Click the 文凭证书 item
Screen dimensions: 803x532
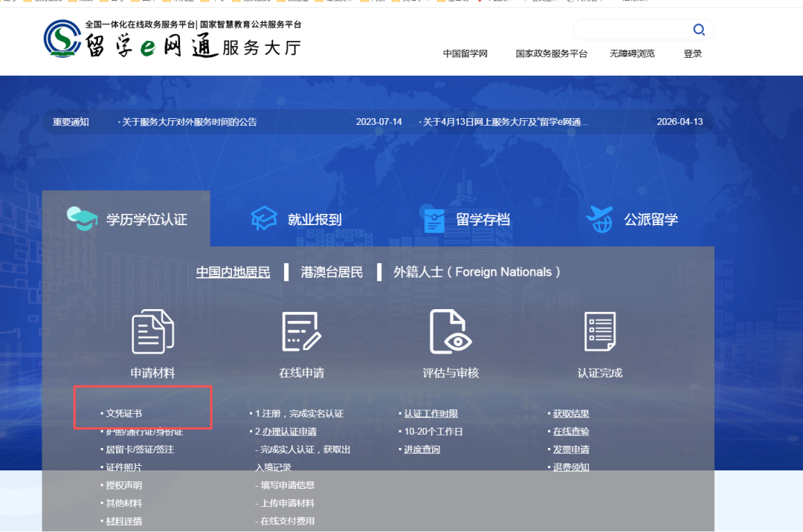tap(124, 413)
